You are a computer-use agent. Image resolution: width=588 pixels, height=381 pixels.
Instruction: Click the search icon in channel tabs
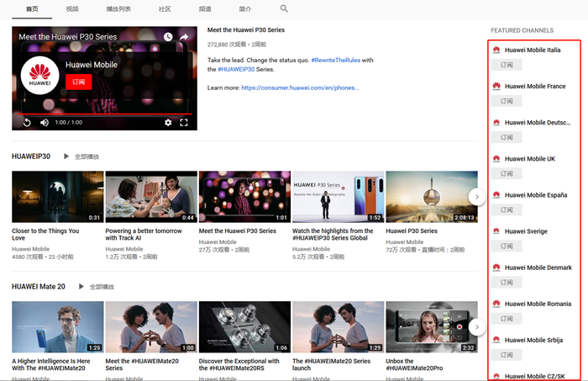pyautogui.click(x=284, y=8)
